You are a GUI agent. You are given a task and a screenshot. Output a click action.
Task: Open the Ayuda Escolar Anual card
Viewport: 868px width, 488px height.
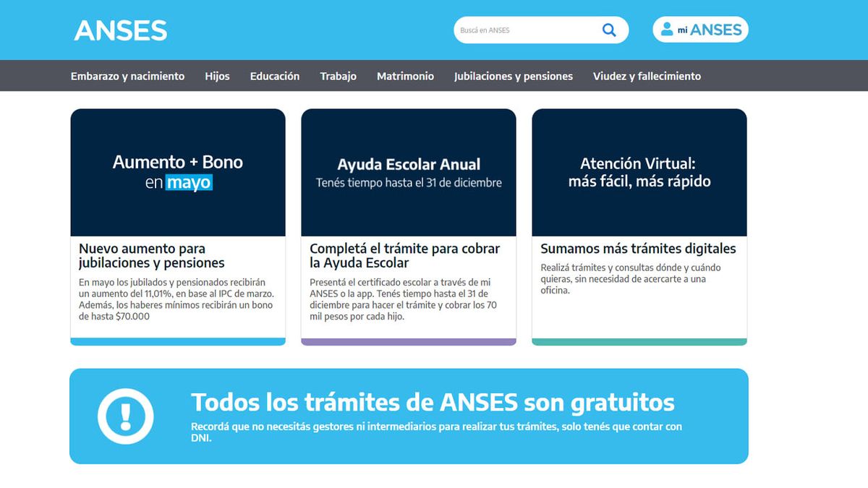[x=408, y=171]
